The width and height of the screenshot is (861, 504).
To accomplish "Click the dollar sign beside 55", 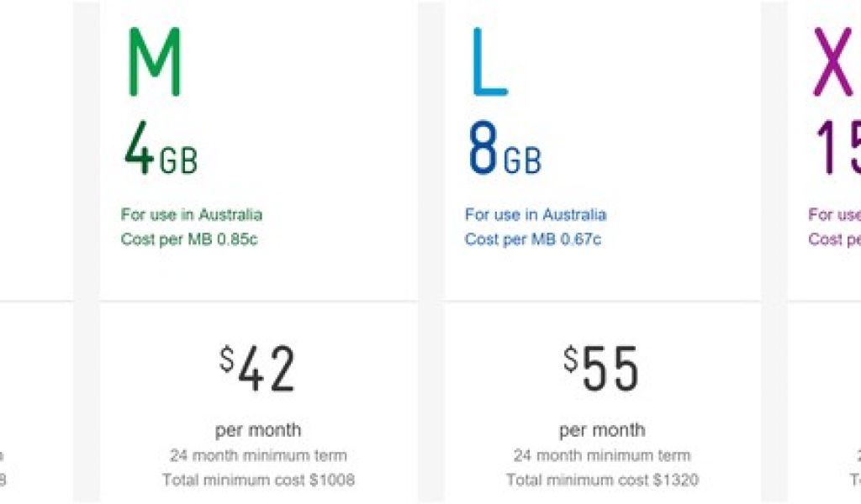I will coord(571,360).
